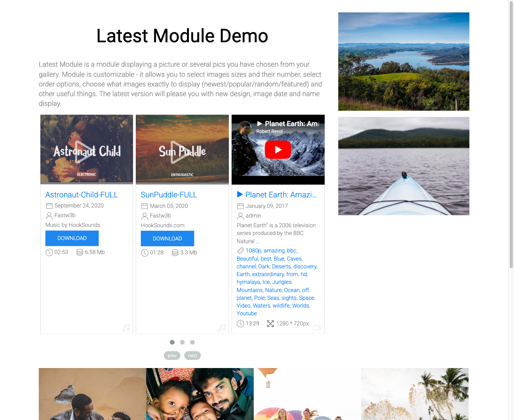Click the lake landscape photo at top right
The height and width of the screenshot is (420, 514).
pos(403,61)
